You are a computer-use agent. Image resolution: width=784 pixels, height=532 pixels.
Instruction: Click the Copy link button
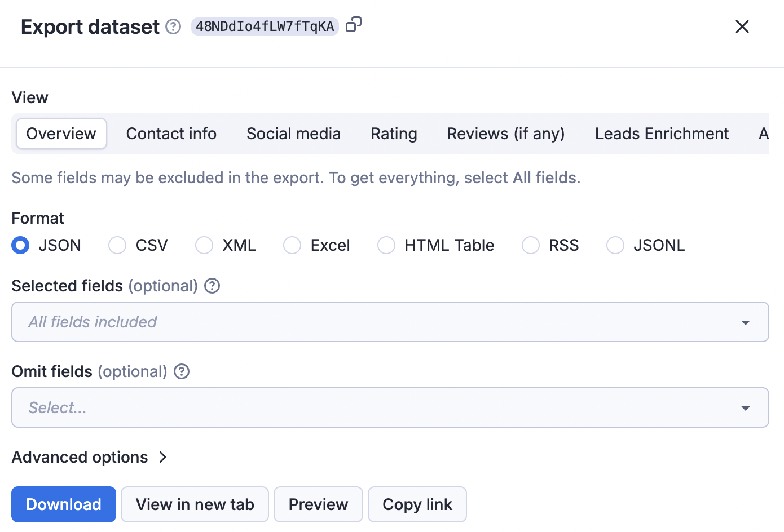tap(417, 504)
